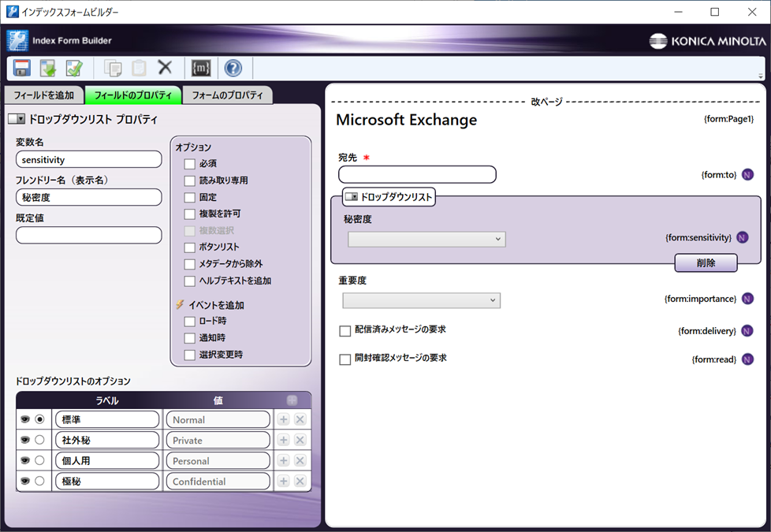
Task: Check the ロード時 event checkbox
Action: pyautogui.click(x=190, y=321)
